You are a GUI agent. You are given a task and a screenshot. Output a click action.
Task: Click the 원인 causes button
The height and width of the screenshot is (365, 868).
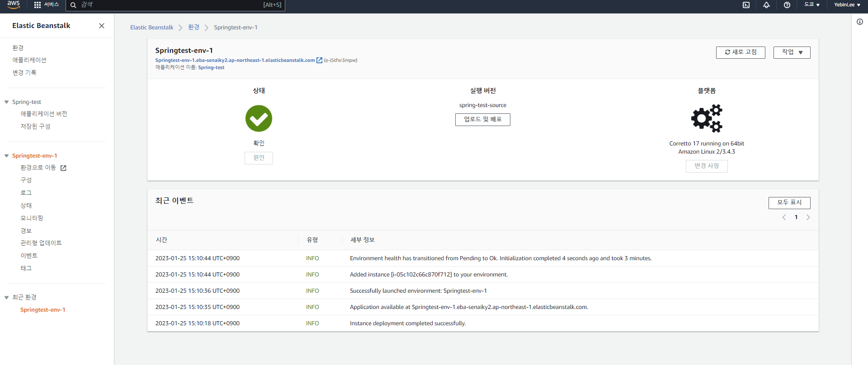point(259,158)
